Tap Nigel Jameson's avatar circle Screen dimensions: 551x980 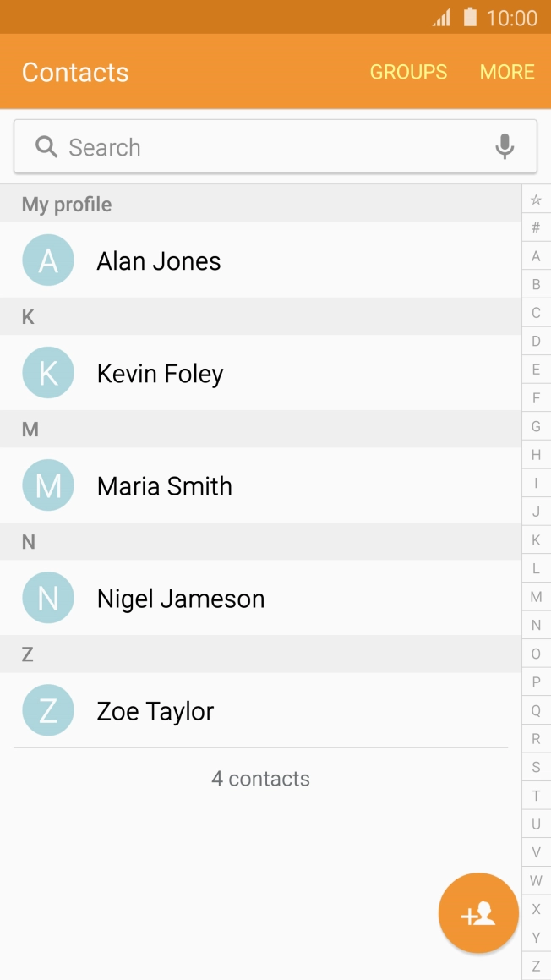tap(48, 598)
